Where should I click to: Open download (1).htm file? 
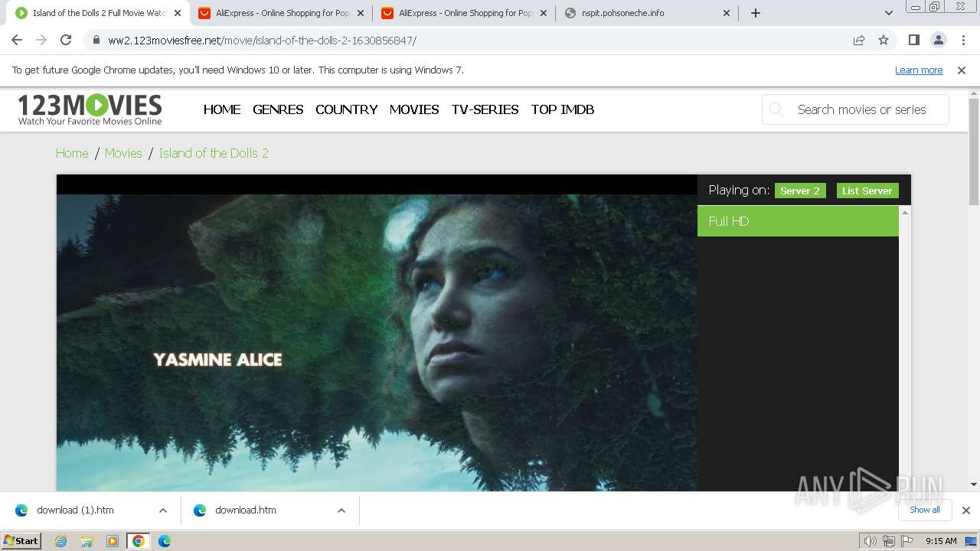tap(75, 510)
